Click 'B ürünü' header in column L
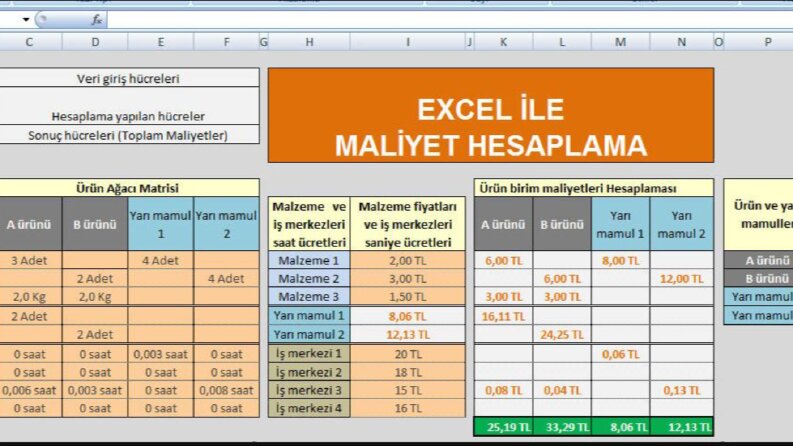 click(562, 224)
